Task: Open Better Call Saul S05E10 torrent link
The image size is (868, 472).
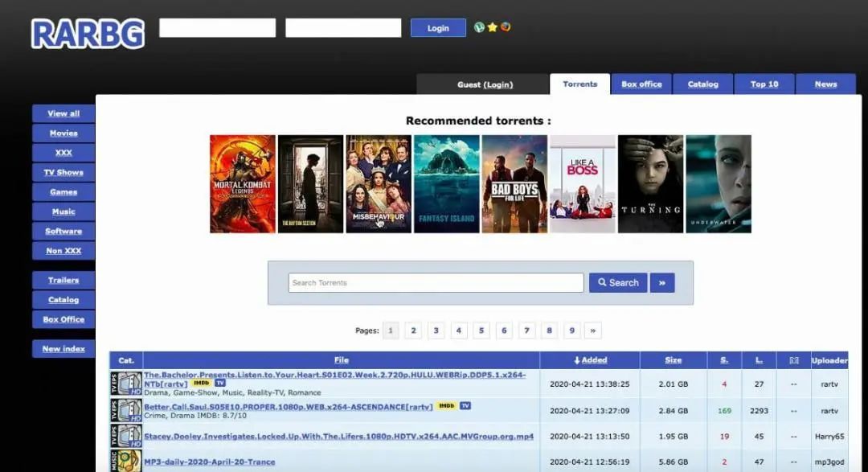Action: click(289, 407)
